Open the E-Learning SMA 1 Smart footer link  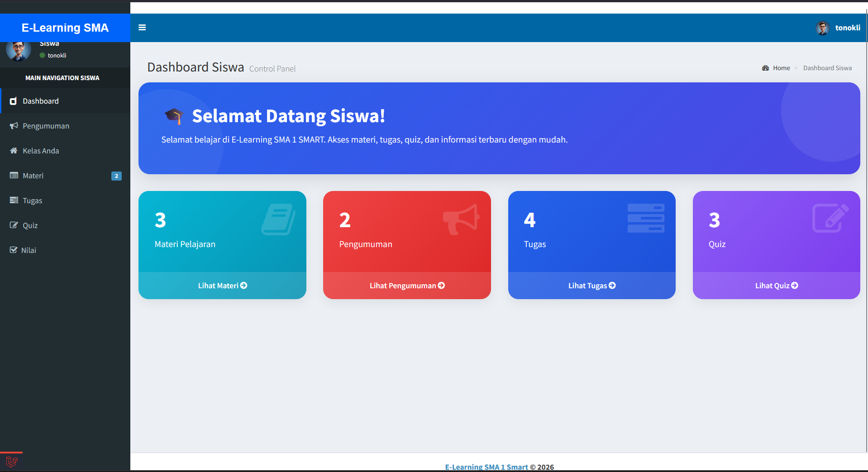point(486,467)
